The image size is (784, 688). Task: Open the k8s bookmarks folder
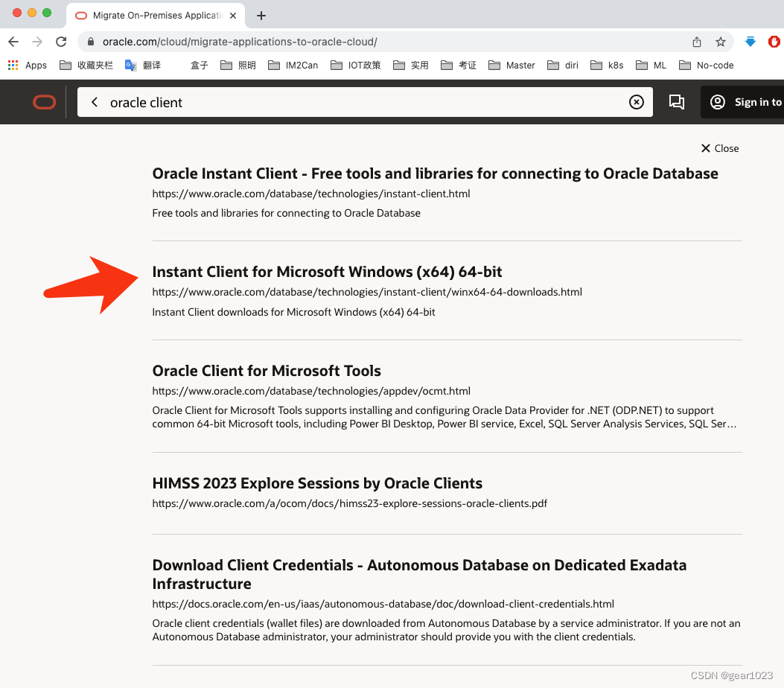[x=606, y=65]
